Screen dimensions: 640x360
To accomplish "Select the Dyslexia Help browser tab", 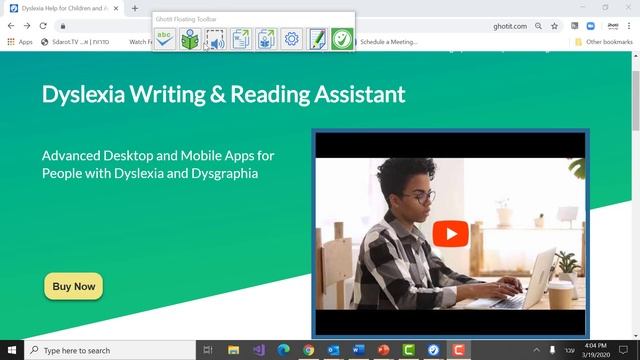I will pos(63,8).
